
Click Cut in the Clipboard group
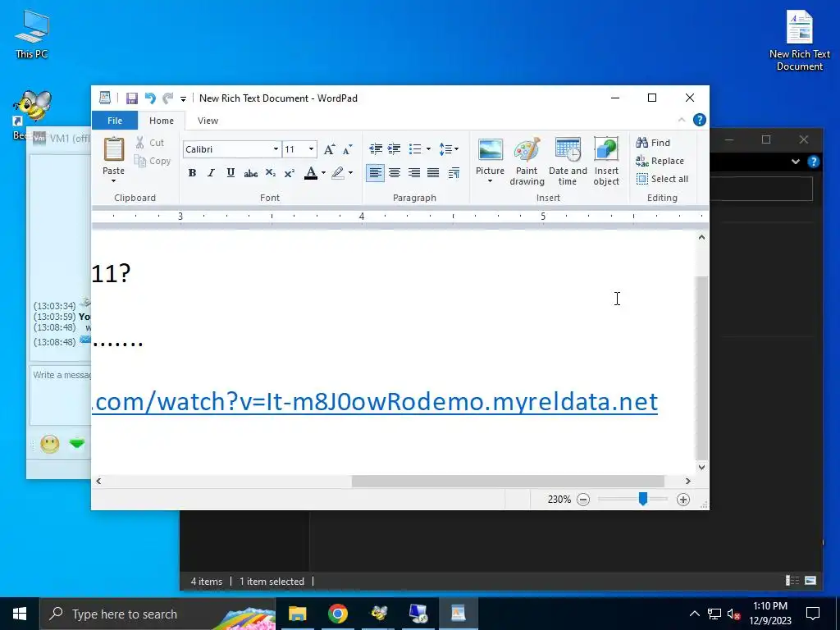(151, 143)
